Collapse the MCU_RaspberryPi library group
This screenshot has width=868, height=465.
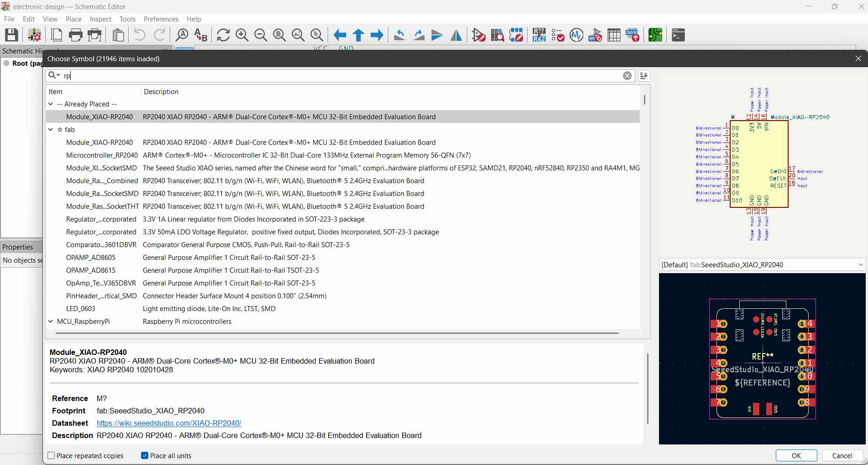tap(51, 322)
